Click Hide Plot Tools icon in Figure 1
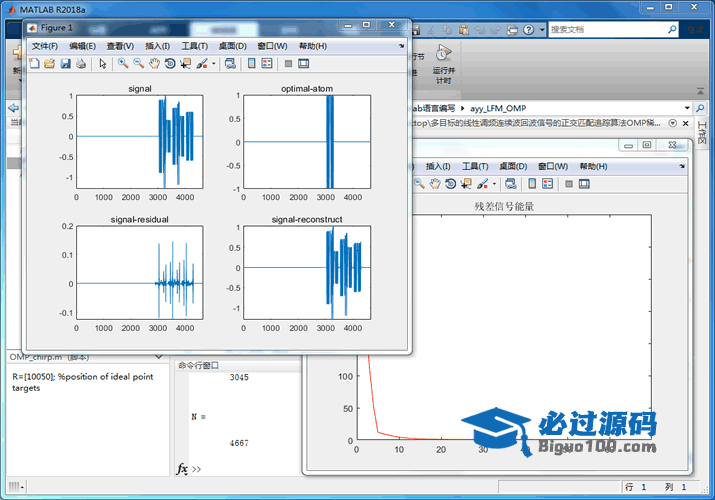 (x=288, y=64)
